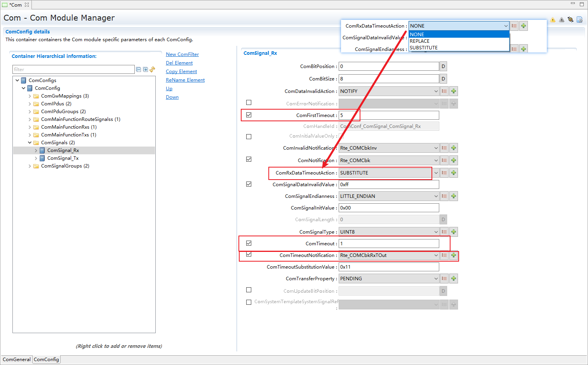Click green plus next to ComTimeoutNotification
The width and height of the screenshot is (588, 365).
453,255
